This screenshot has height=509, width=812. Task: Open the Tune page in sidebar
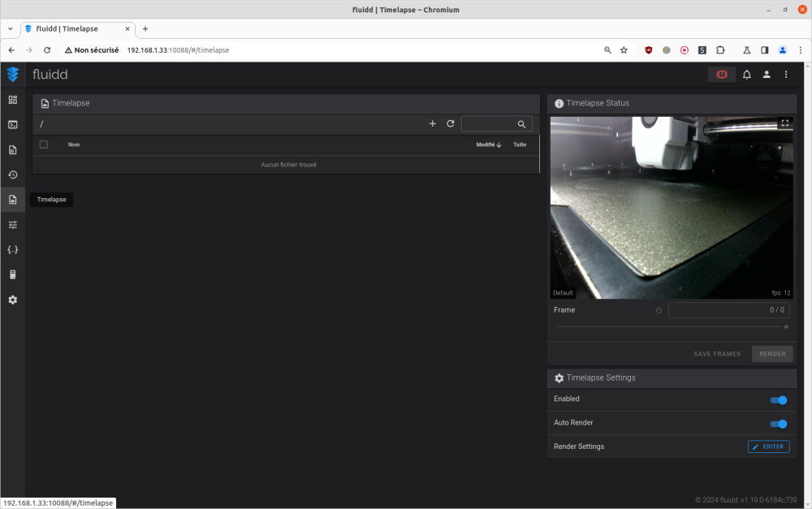[13, 225]
